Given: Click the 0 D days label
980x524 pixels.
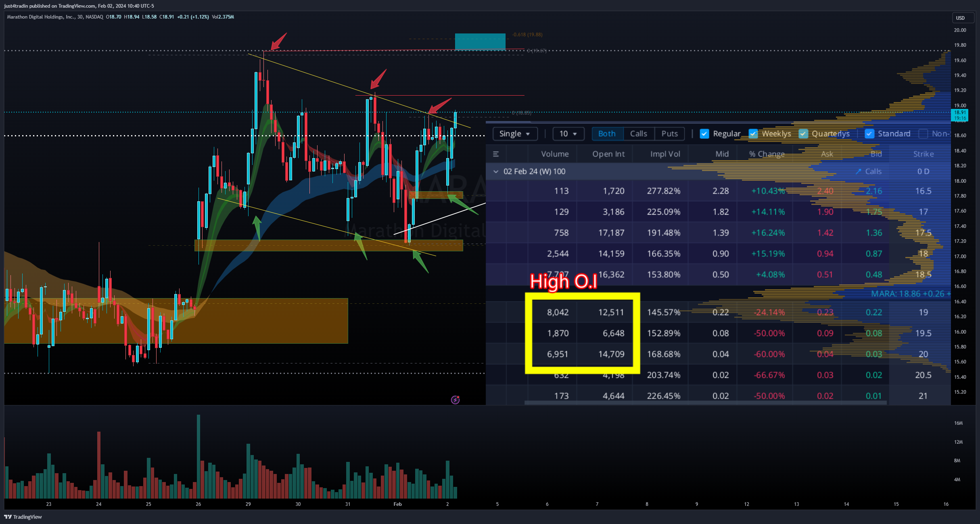Looking at the screenshot, I should pos(923,171).
